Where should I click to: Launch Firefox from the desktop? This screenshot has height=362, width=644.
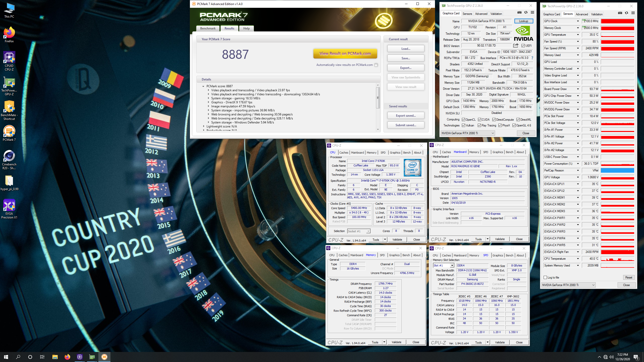click(9, 35)
